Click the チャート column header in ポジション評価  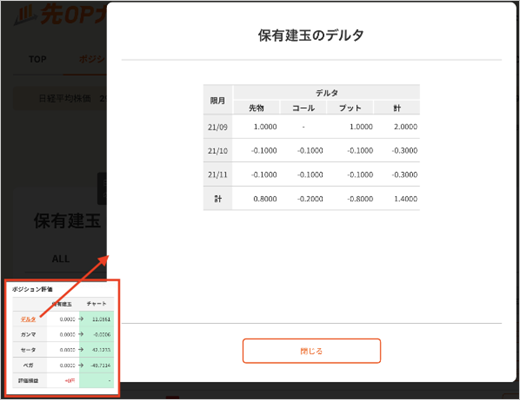(x=97, y=304)
